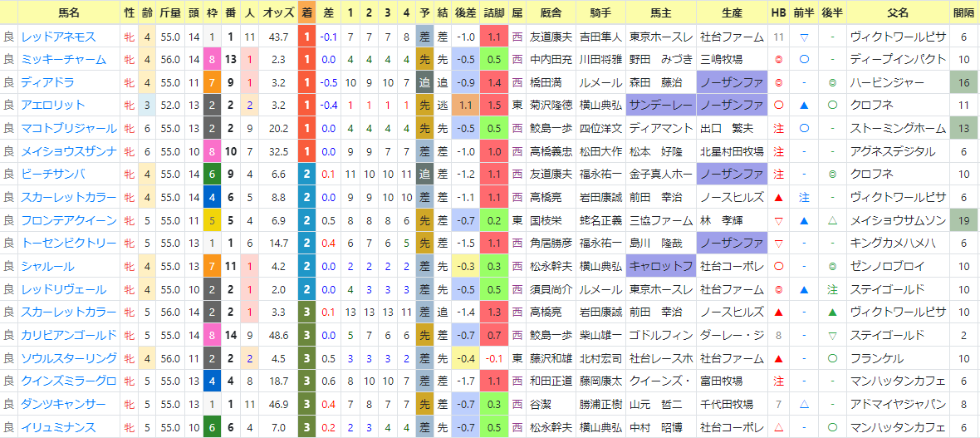Click the サンデーレー owner cell for アエロリット
980x438 pixels.
[x=660, y=105]
